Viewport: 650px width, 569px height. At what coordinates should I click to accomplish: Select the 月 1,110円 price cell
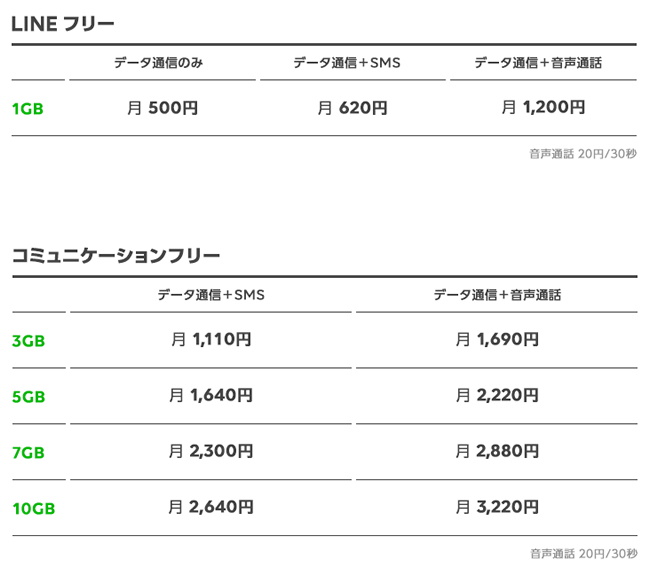(x=211, y=340)
